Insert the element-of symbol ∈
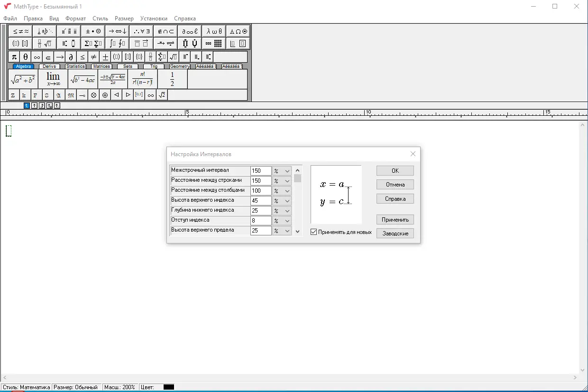The image size is (588, 392). pyautogui.click(x=48, y=57)
